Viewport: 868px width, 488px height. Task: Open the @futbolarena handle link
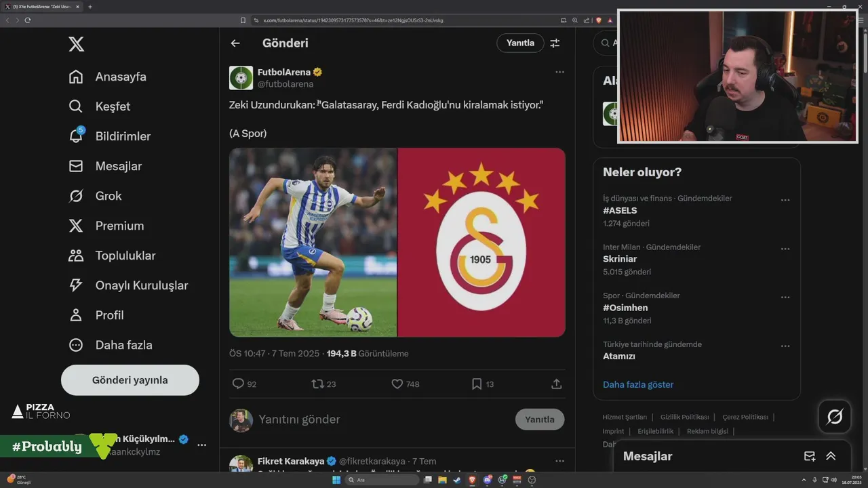coord(285,84)
